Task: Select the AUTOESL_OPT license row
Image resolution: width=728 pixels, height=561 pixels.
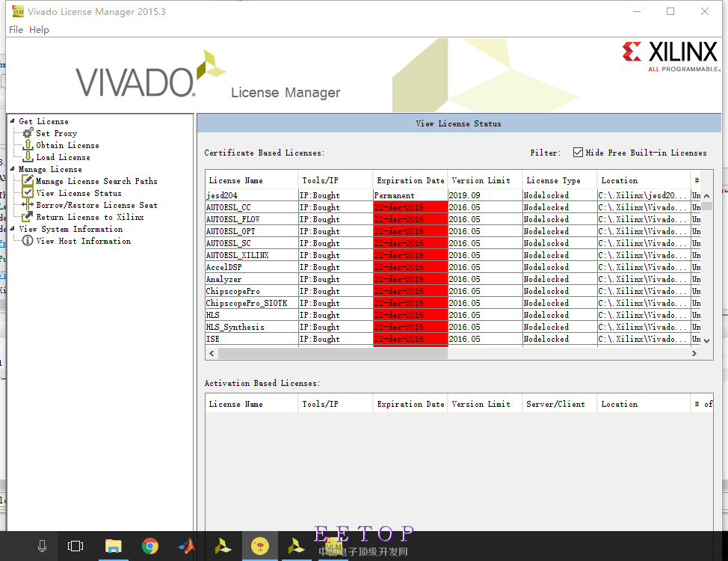Action: [x=453, y=231]
